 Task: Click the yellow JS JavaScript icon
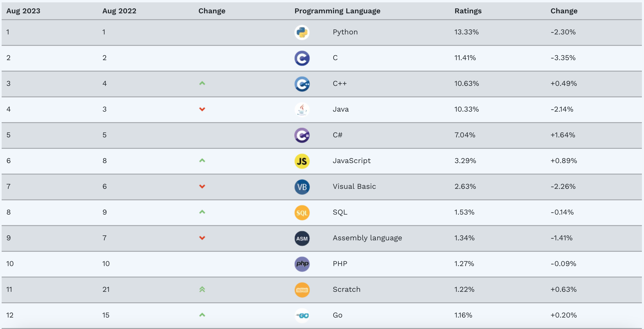302,161
